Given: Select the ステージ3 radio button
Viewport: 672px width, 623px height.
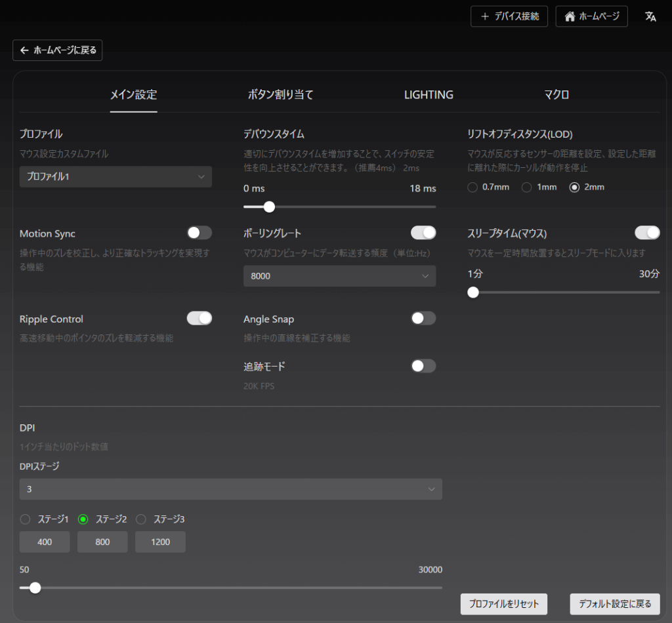Looking at the screenshot, I should (x=141, y=519).
